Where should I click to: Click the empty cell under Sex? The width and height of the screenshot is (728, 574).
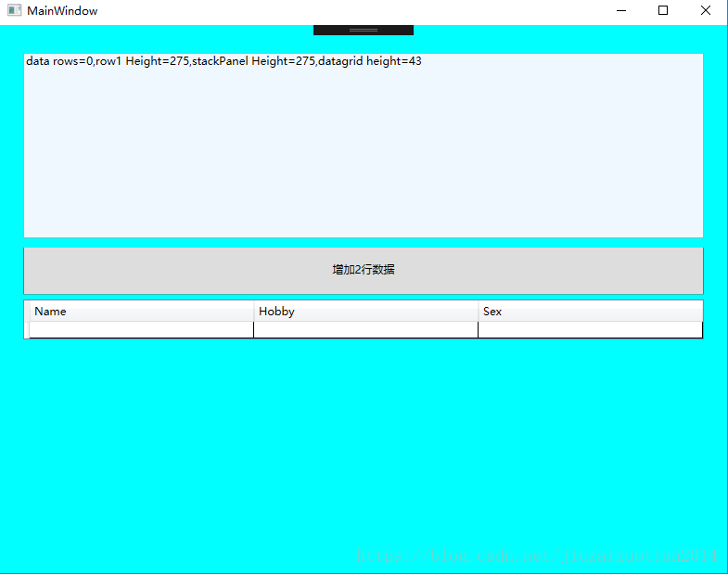pyautogui.click(x=590, y=330)
